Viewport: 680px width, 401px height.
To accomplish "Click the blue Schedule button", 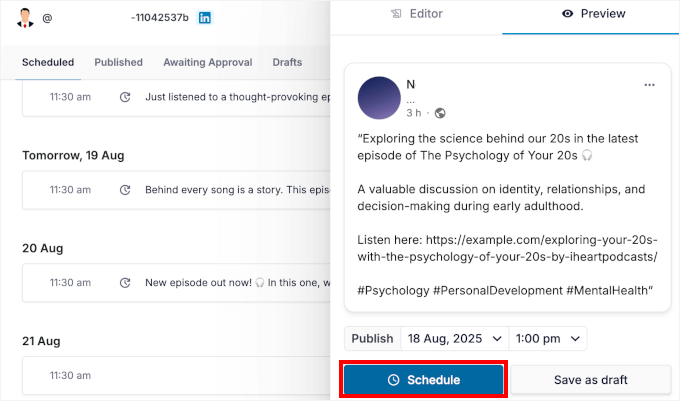I will [423, 380].
